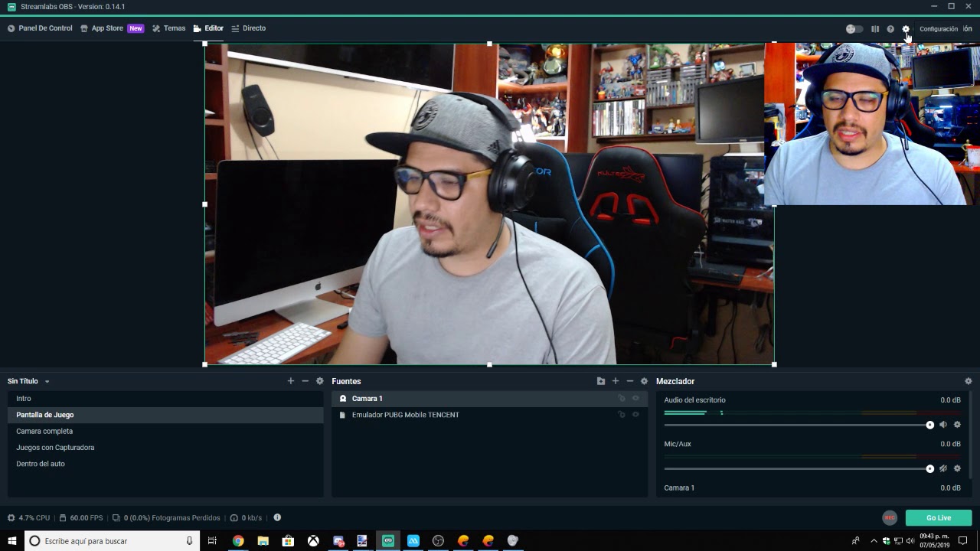This screenshot has width=980, height=551.
Task: Open Audio del escritorio settings gear
Action: (957, 425)
